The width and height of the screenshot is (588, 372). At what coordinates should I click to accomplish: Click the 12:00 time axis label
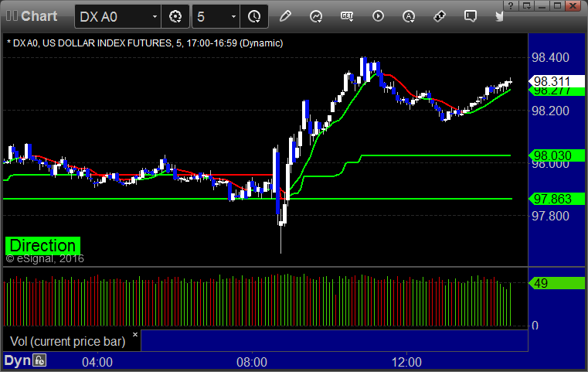pyautogui.click(x=406, y=362)
